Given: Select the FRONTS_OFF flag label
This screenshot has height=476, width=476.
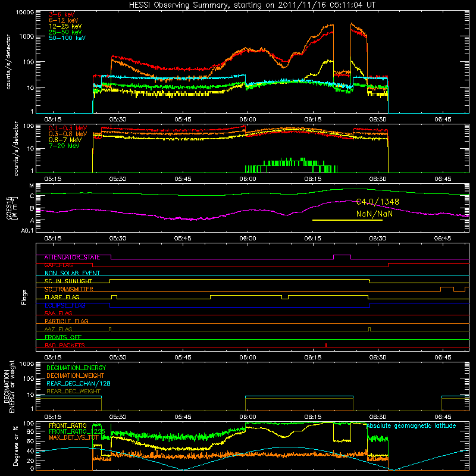Looking at the screenshot, I should pos(63,337).
